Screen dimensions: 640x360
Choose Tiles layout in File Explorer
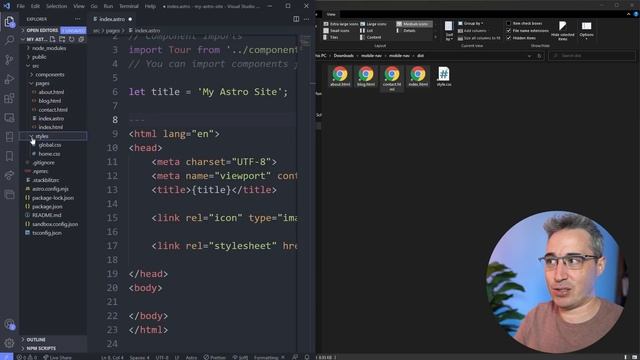tap(331, 37)
